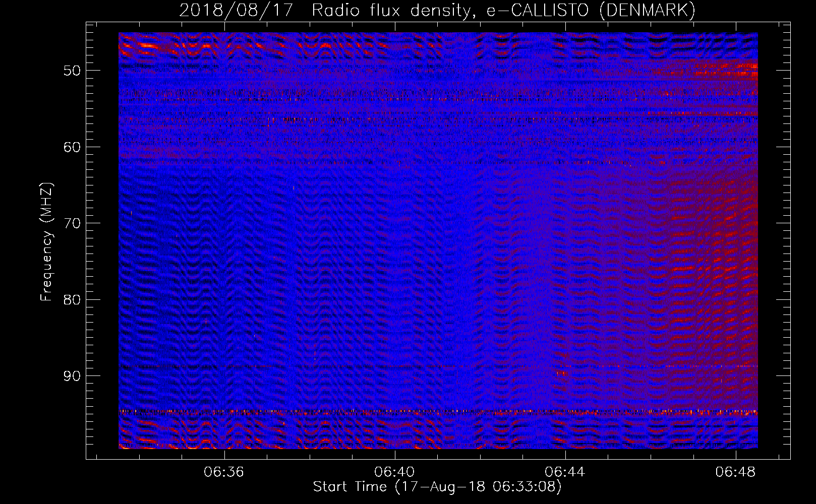
Task: Click the '06:44' time tick label
Action: 565,472
